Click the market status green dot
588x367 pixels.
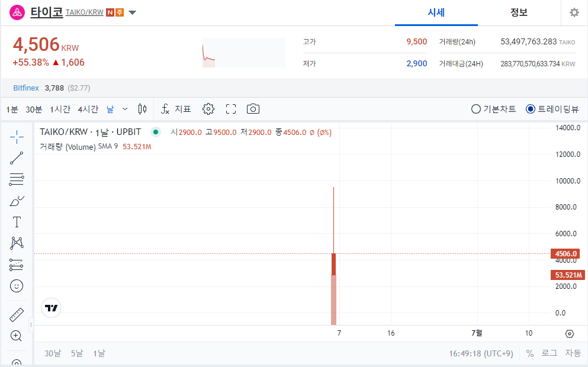(155, 132)
